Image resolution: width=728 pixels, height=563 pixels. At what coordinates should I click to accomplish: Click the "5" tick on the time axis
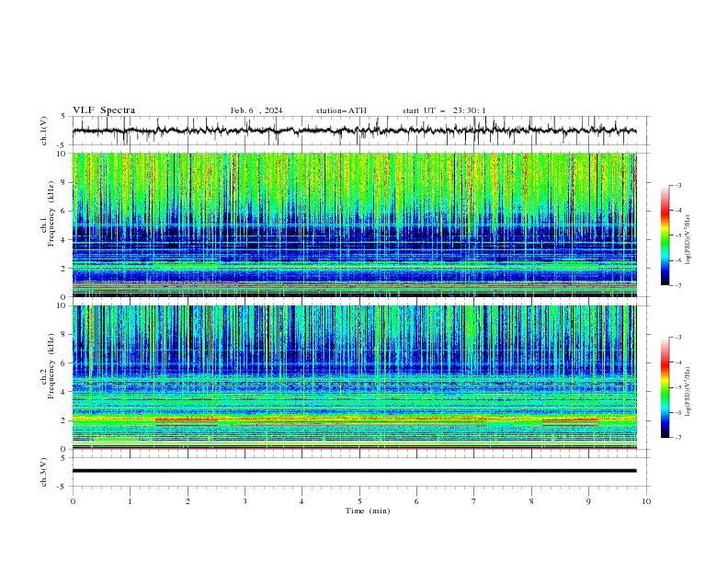(x=359, y=501)
